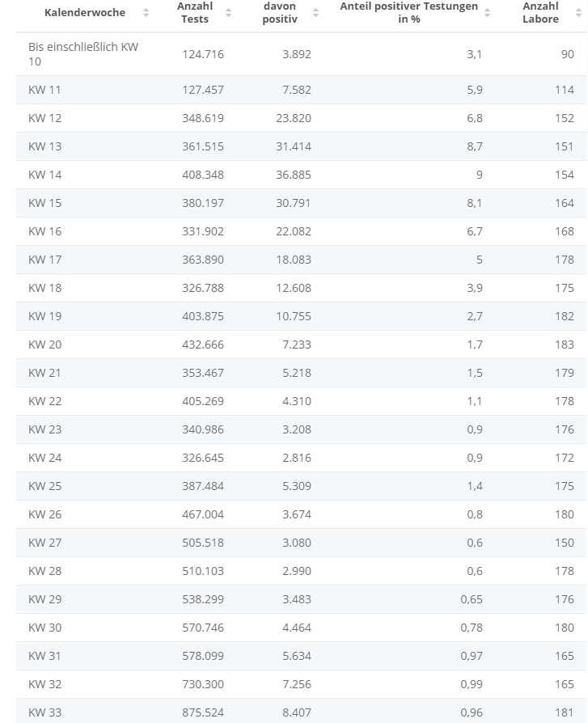Select test count 875.524 in KW 33

(x=203, y=712)
